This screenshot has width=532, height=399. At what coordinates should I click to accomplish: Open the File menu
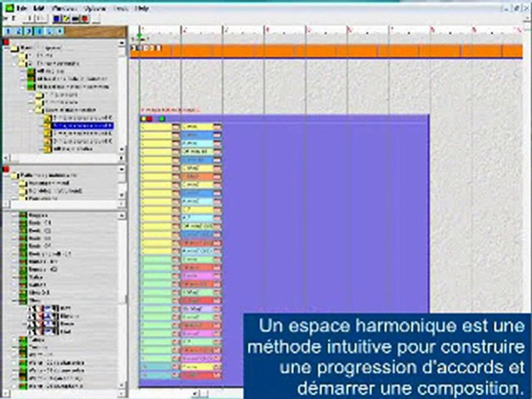point(22,8)
